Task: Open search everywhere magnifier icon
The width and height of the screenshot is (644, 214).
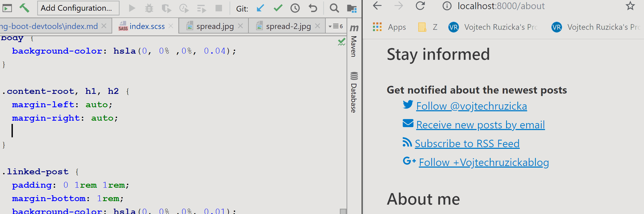Action: pos(334,8)
